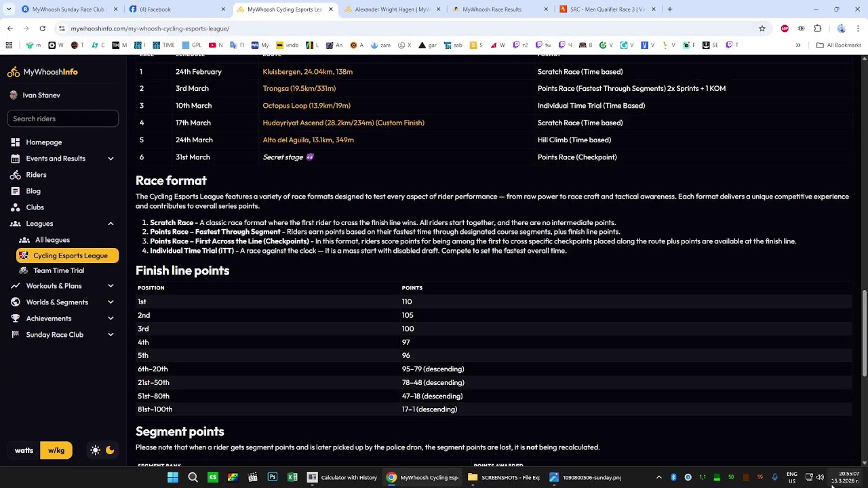The height and width of the screenshot is (488, 868).
Task: Open the Google apps grid in bookmarks bar
Action: 9,45
